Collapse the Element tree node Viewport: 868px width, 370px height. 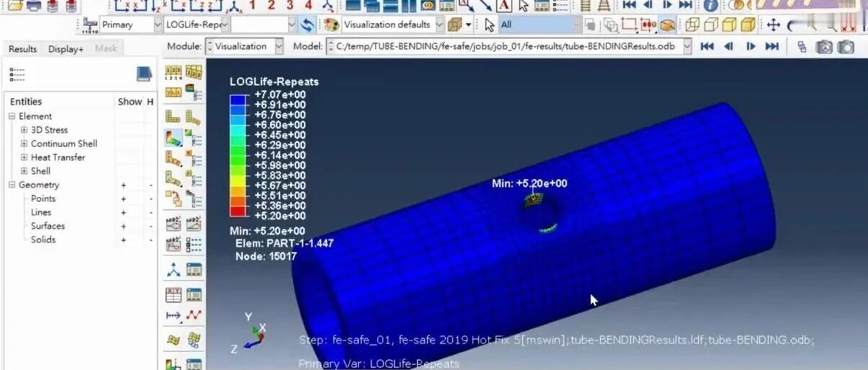tap(12, 116)
